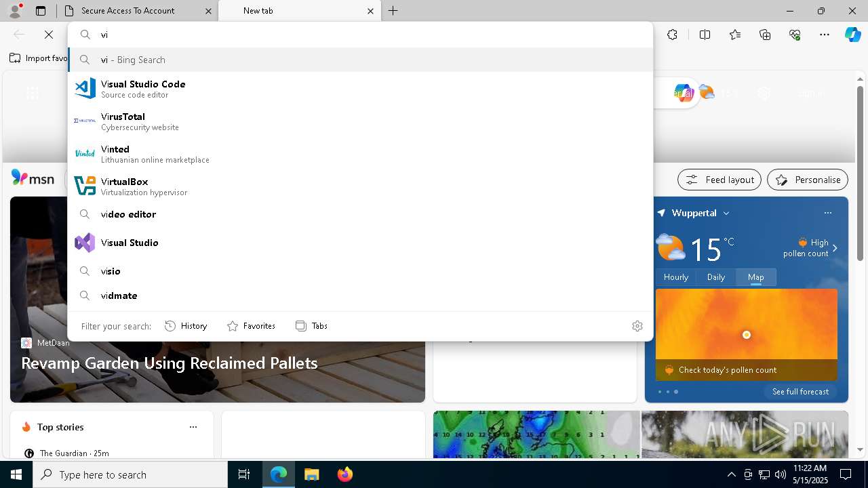Viewport: 868px width, 488px height.
Task: Open File Explorer from taskbar
Action: (311, 474)
